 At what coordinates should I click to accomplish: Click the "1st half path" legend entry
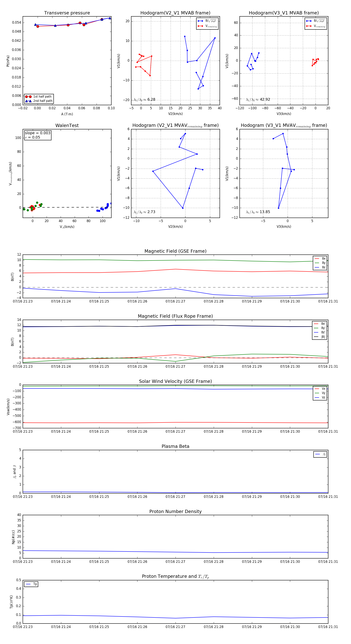click(x=39, y=96)
